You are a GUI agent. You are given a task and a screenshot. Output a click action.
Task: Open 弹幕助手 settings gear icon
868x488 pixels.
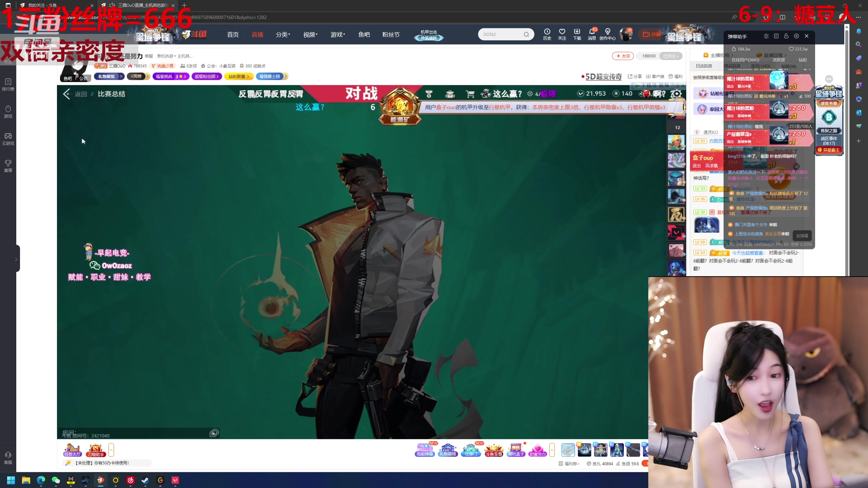pos(796,36)
